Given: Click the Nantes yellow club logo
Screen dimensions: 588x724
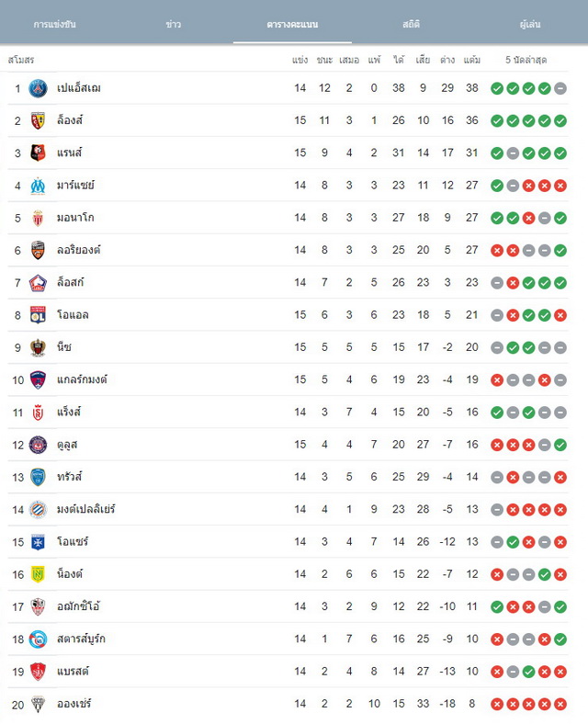Looking at the screenshot, I should (x=38, y=574).
